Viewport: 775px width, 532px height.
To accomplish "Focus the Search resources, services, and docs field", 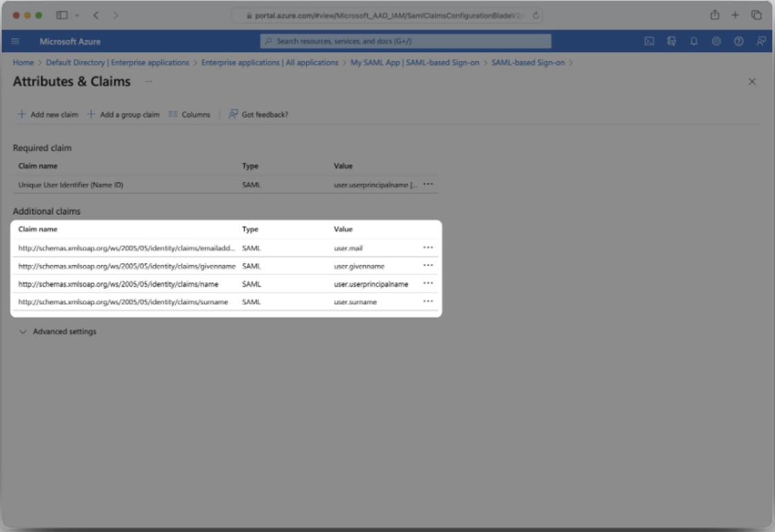I will [x=405, y=41].
